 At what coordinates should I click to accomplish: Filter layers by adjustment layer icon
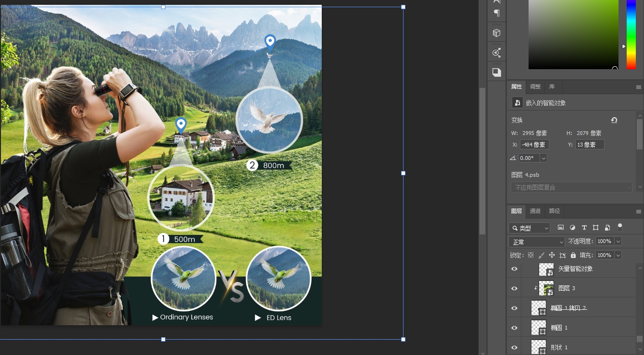(x=572, y=228)
